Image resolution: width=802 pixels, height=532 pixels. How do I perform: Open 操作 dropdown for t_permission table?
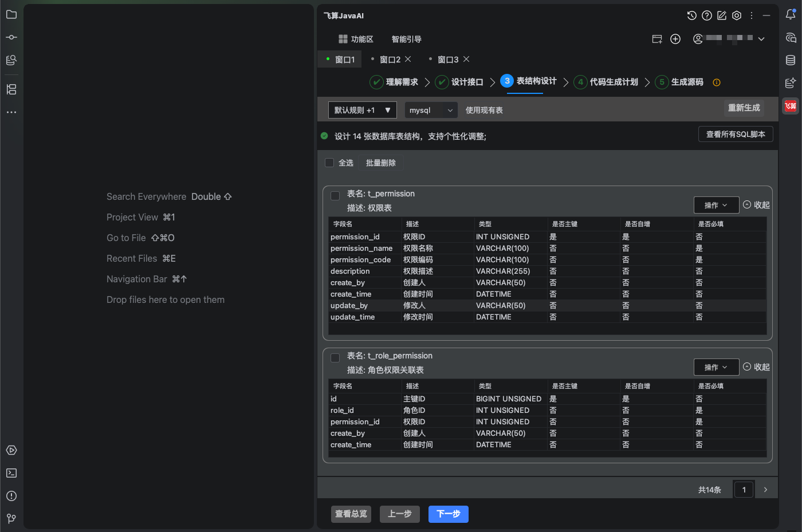[x=716, y=205]
